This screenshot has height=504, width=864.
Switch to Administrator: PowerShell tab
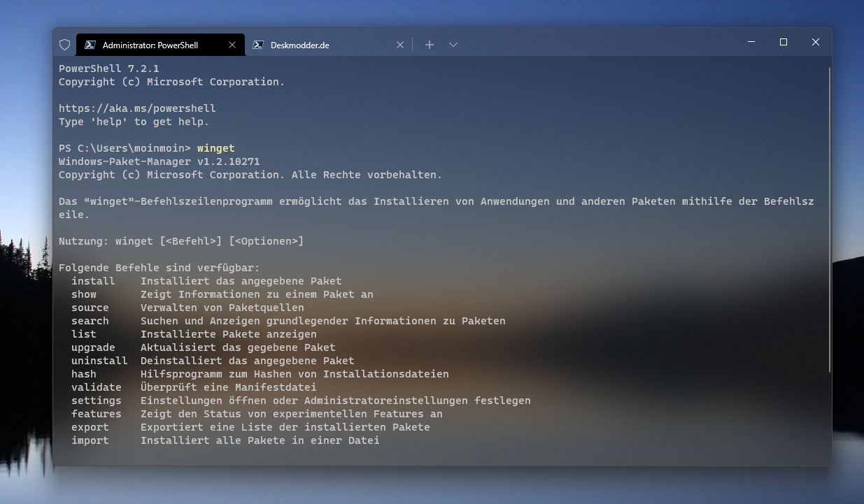161,45
